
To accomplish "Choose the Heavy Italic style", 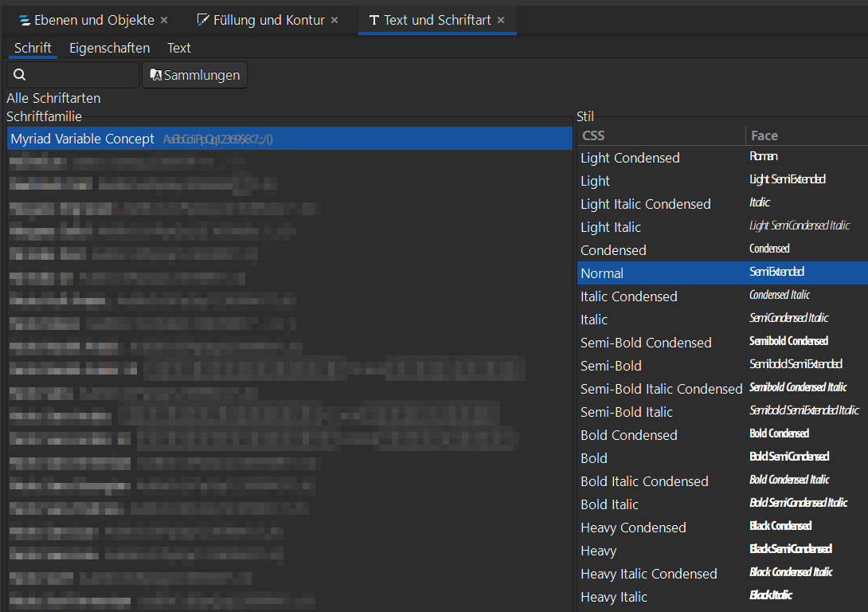I will (722, 597).
